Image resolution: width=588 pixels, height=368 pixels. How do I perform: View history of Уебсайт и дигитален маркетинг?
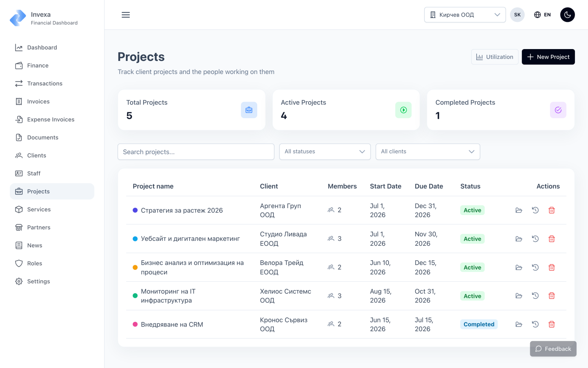535,239
